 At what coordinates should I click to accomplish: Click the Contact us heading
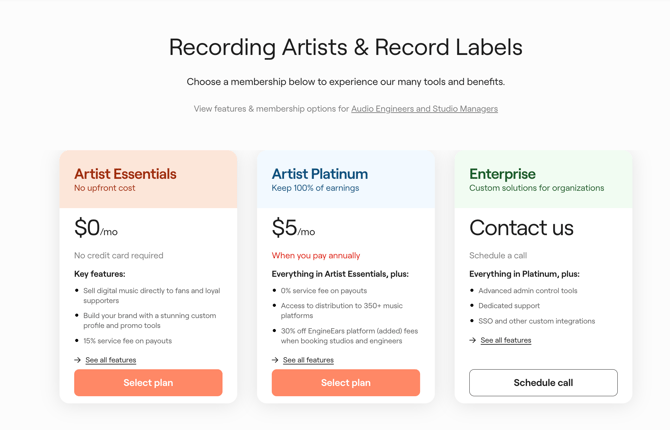(521, 228)
